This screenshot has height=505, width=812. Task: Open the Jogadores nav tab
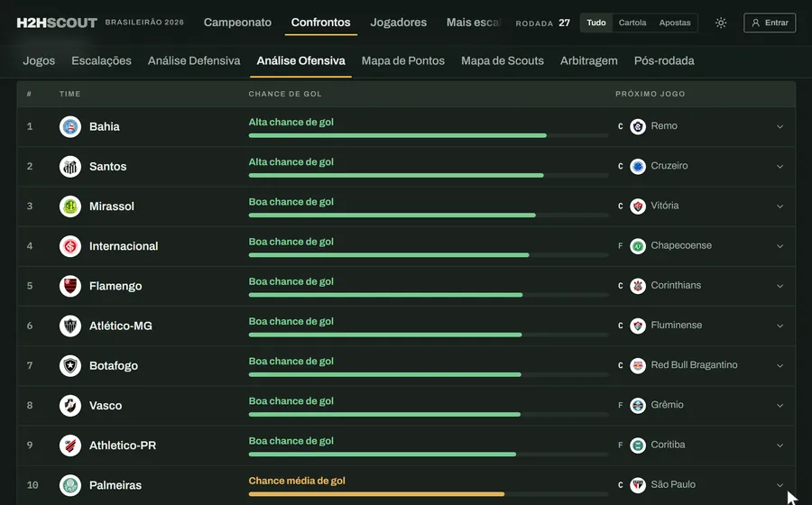click(398, 23)
